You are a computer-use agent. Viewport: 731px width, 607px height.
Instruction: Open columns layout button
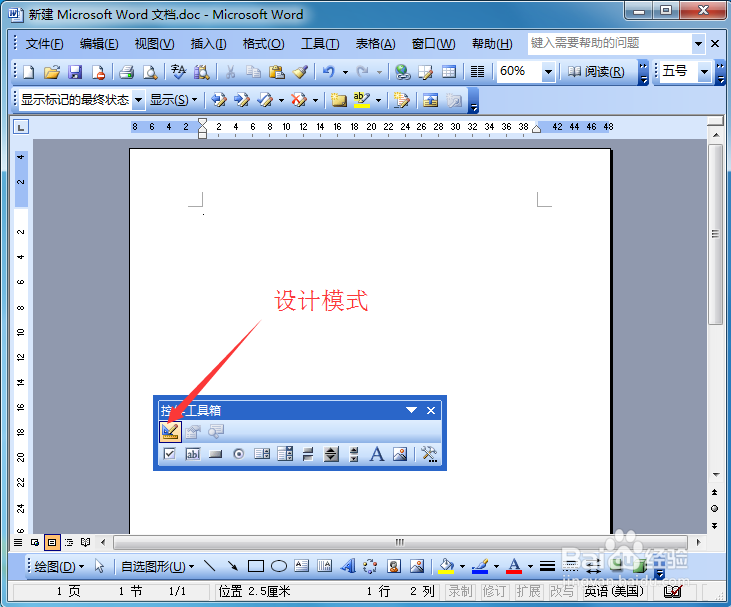pyautogui.click(x=477, y=72)
